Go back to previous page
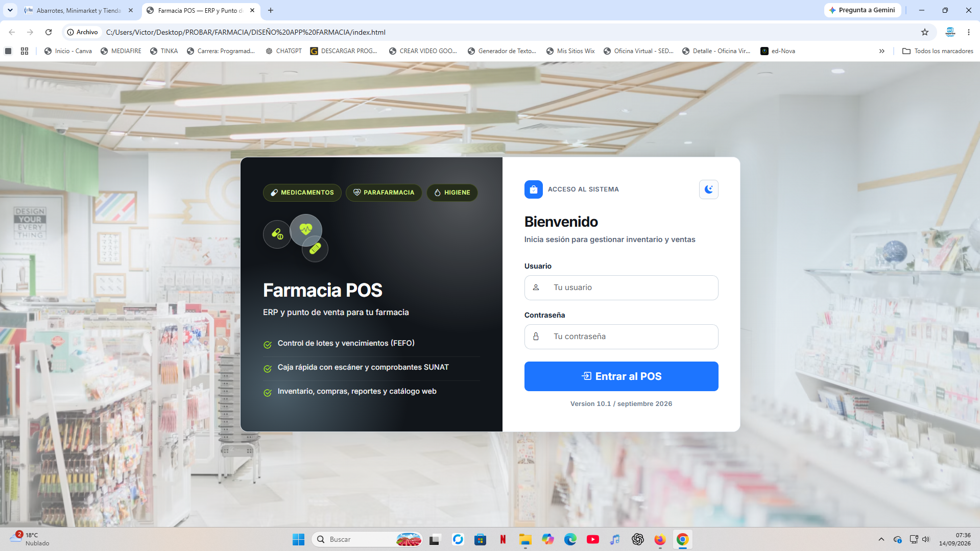 point(12,32)
